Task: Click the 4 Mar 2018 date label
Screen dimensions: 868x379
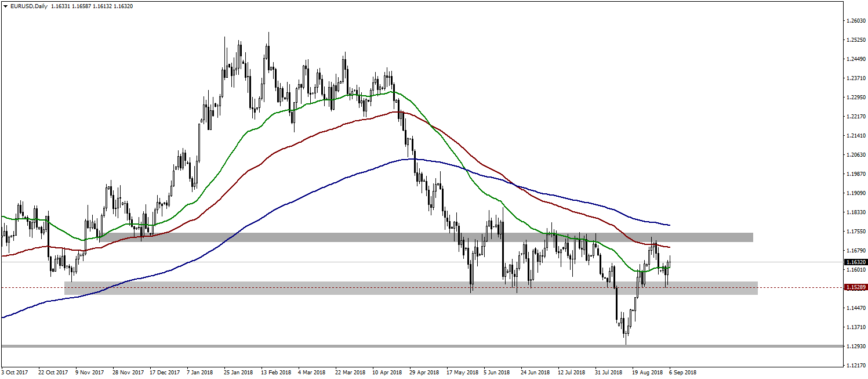Action: (x=312, y=373)
